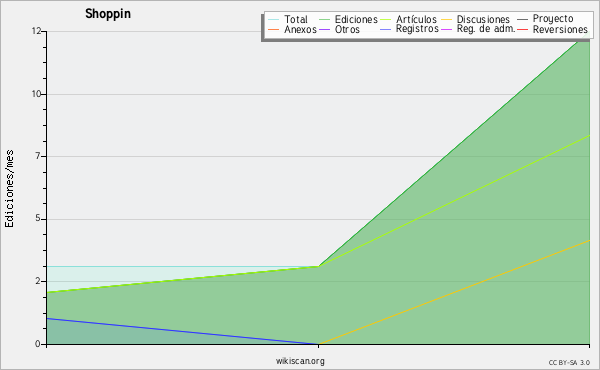Select the Discusiones legend label
This screenshot has width=600, height=370.
point(483,19)
